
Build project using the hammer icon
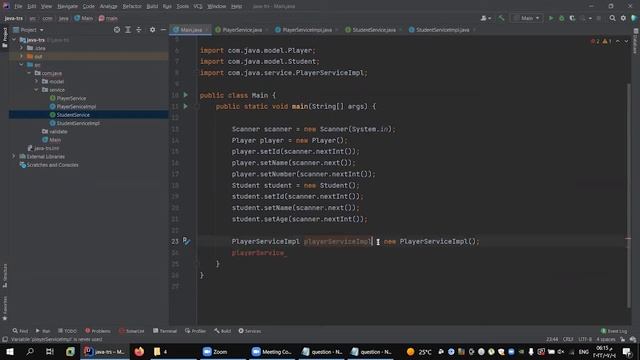pos(501,18)
